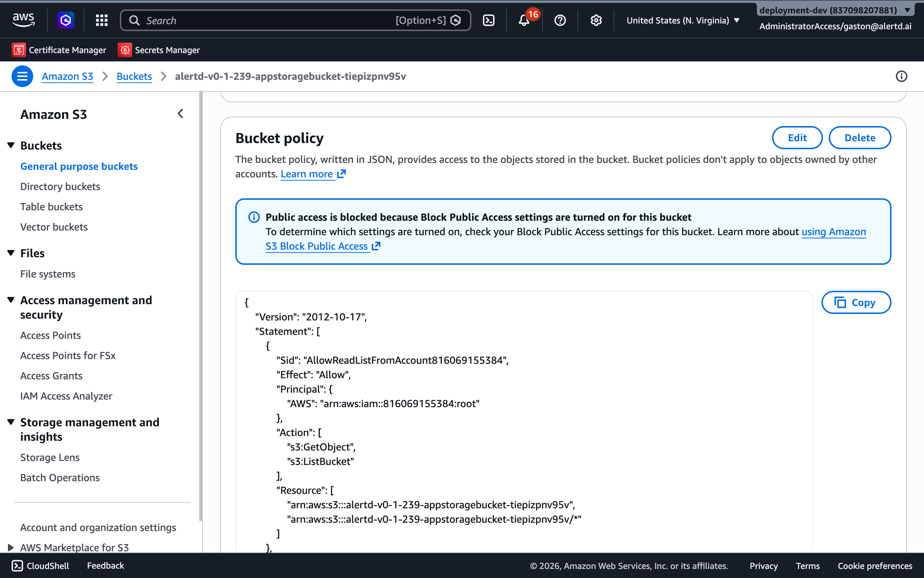Open using Amazon S3 Block Public Access link
The height and width of the screenshot is (578, 924).
pos(566,239)
